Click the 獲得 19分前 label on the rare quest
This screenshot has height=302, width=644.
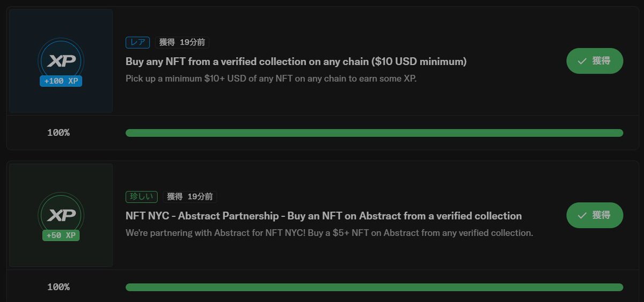click(182, 42)
